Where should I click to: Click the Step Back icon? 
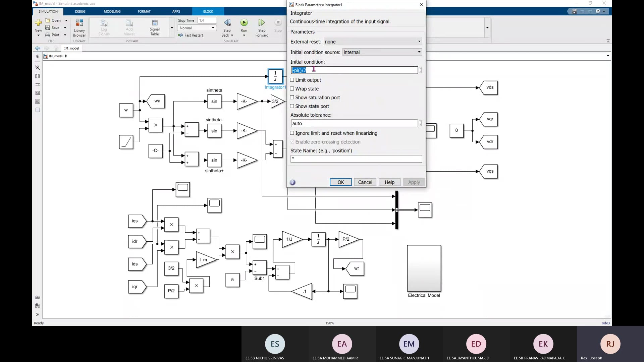(x=227, y=23)
